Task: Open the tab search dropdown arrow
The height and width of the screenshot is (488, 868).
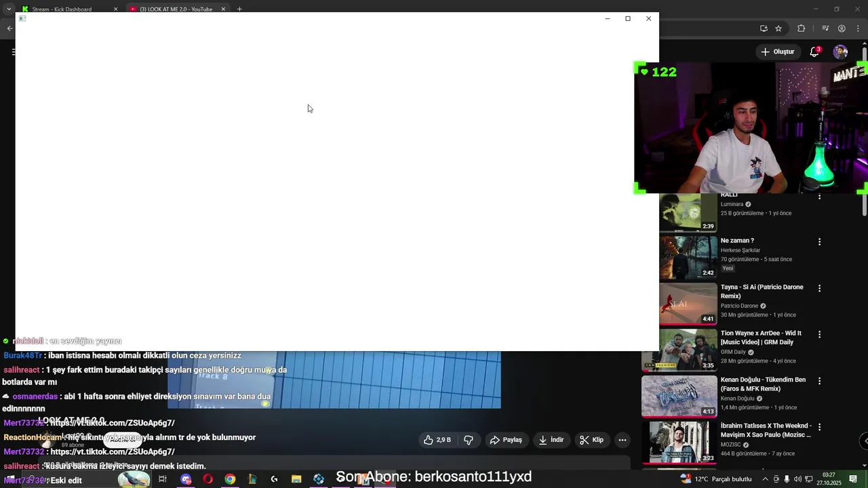Action: (8, 9)
